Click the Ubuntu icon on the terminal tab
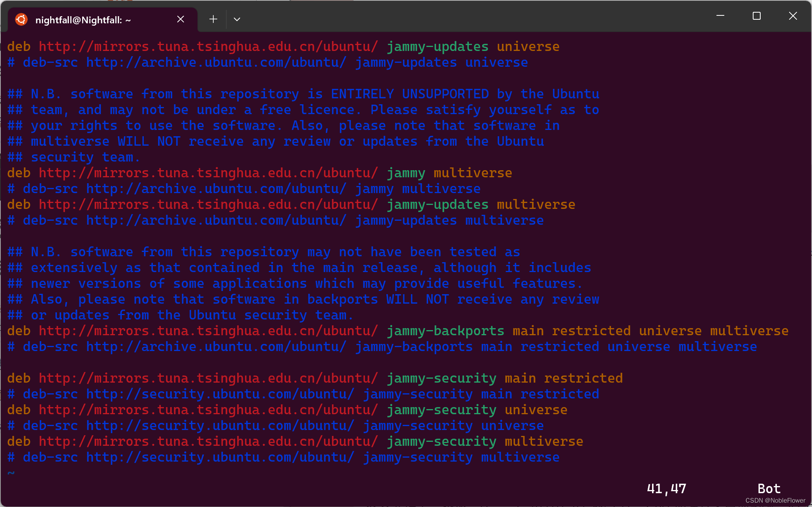The height and width of the screenshot is (507, 812). (x=21, y=19)
